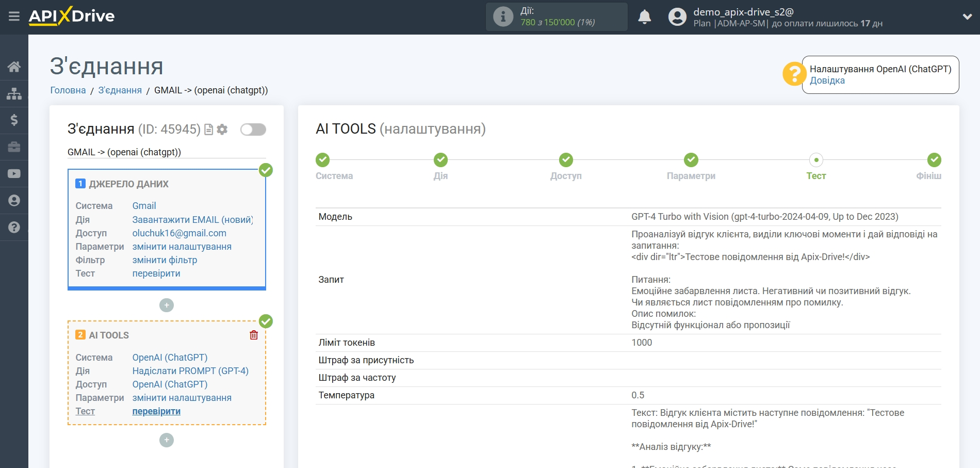Open Надіслати PROMPT (GPT-4) action link
This screenshot has width=980, height=468.
[190, 371]
